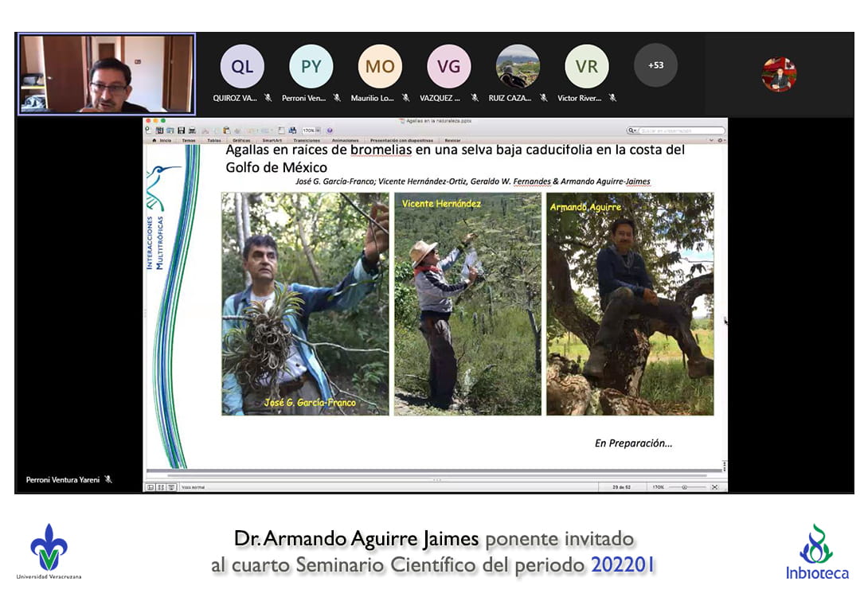Click the search in presentation field
Screen dimensions: 868x605
681,131
